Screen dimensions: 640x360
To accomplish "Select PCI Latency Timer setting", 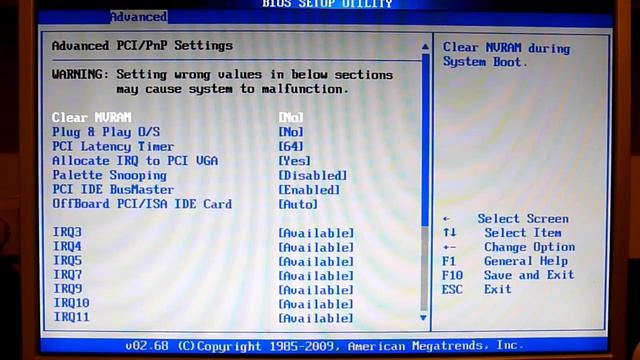I will (x=113, y=147).
